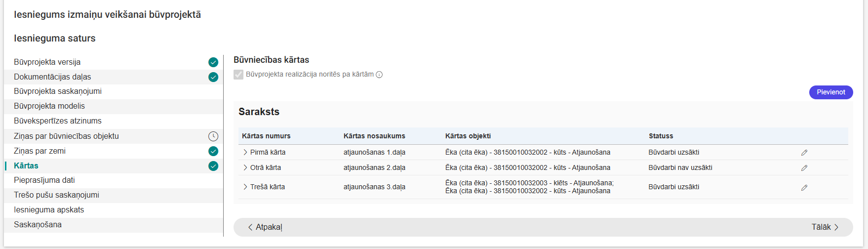
Task: Expand the Otrā kārta row
Action: coord(245,168)
